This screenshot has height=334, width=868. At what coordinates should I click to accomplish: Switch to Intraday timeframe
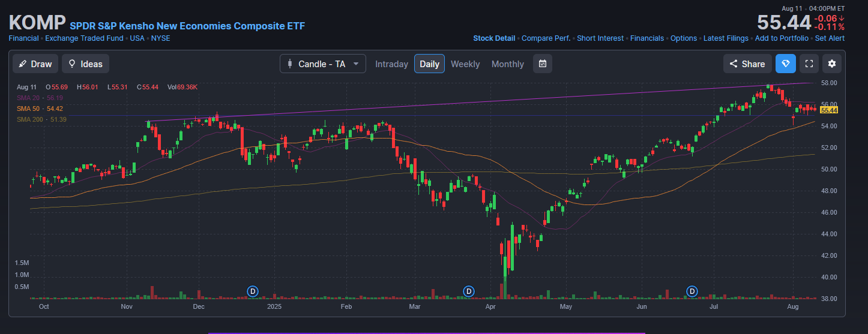391,64
